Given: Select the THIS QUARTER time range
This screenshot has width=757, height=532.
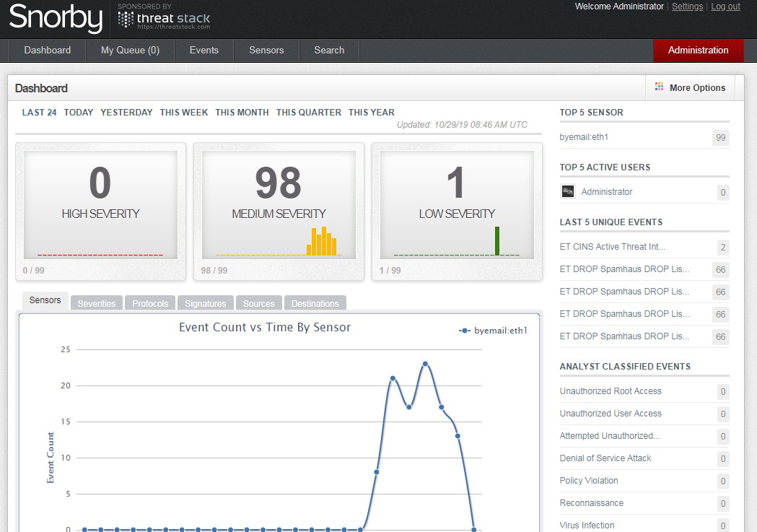Looking at the screenshot, I should (308, 113).
